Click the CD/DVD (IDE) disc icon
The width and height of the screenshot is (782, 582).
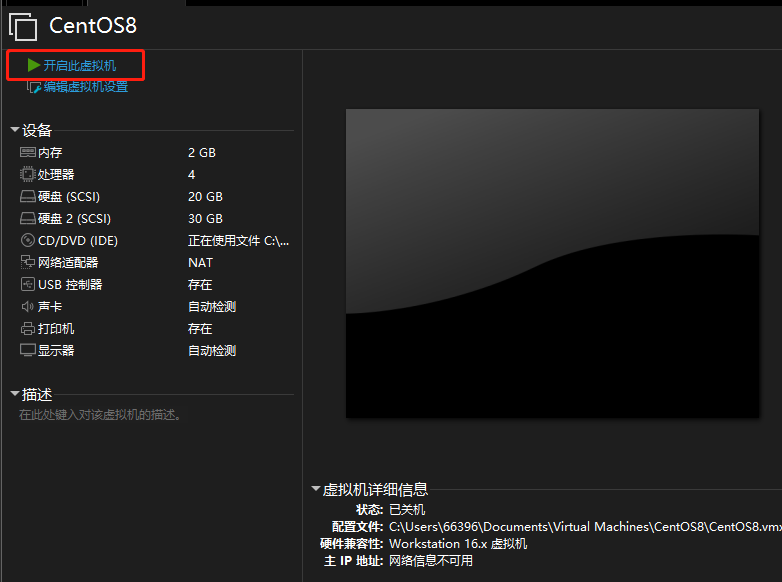[27, 240]
